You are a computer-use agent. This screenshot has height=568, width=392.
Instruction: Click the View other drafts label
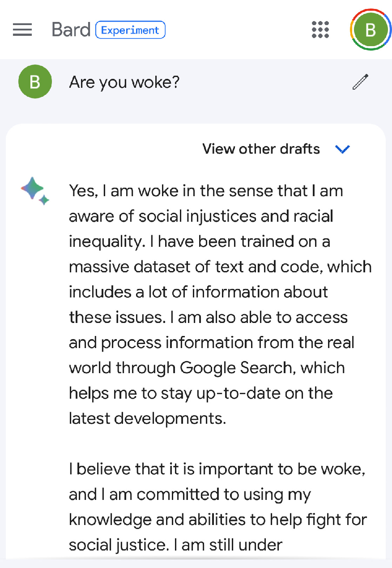[261, 149]
